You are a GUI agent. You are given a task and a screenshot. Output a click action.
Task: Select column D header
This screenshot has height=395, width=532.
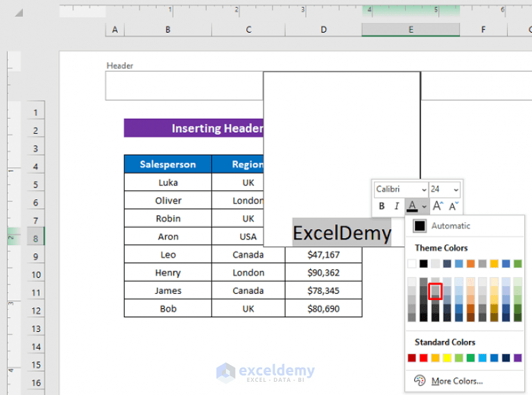point(324,30)
